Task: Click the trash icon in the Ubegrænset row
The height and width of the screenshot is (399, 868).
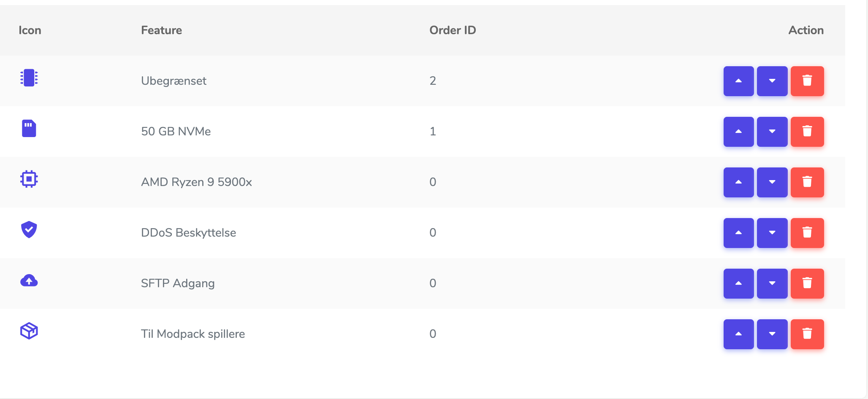Action: [807, 81]
